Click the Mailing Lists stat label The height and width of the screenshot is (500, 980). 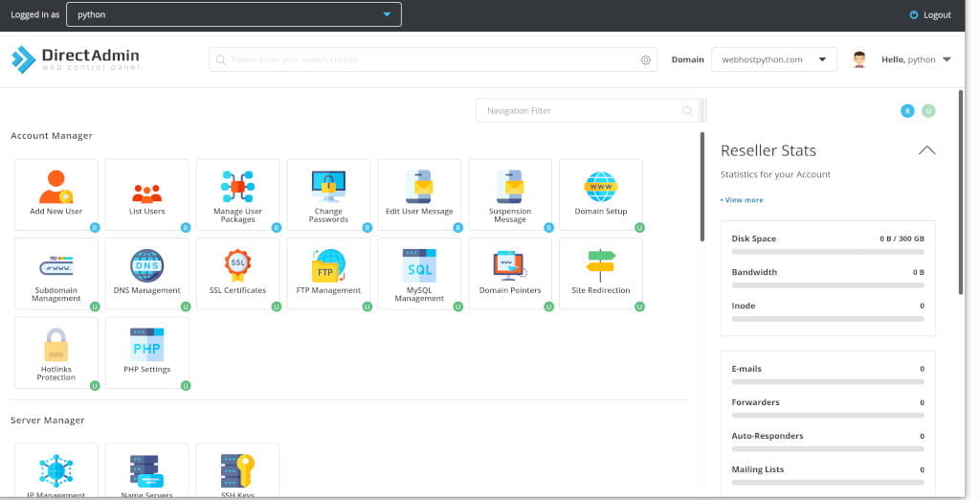[x=758, y=469]
